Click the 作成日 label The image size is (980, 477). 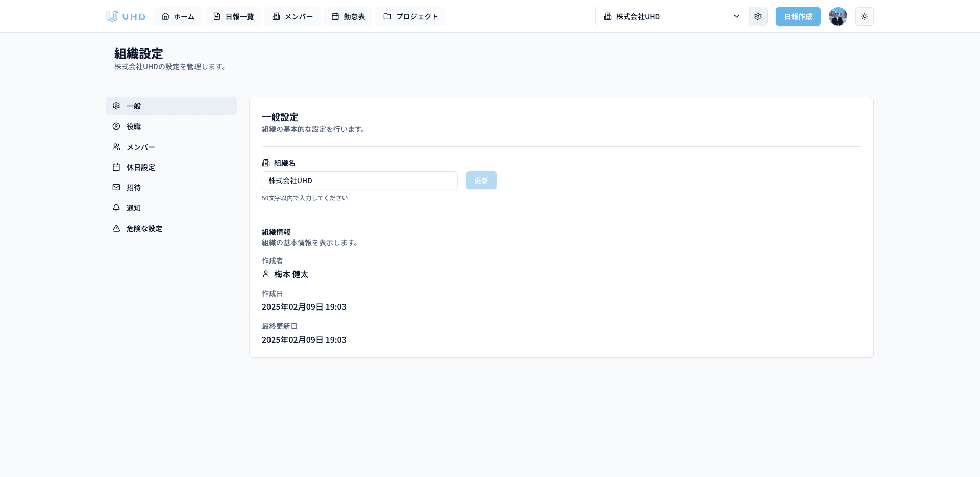[x=273, y=293]
